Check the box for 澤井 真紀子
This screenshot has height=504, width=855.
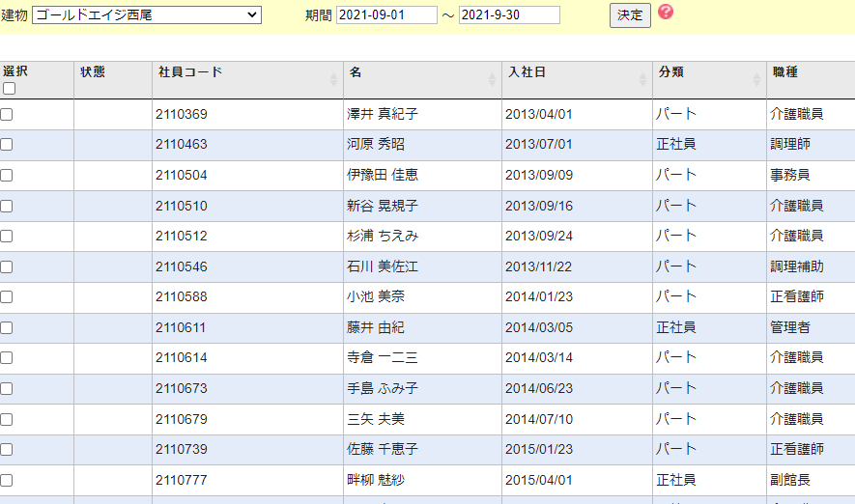point(7,114)
